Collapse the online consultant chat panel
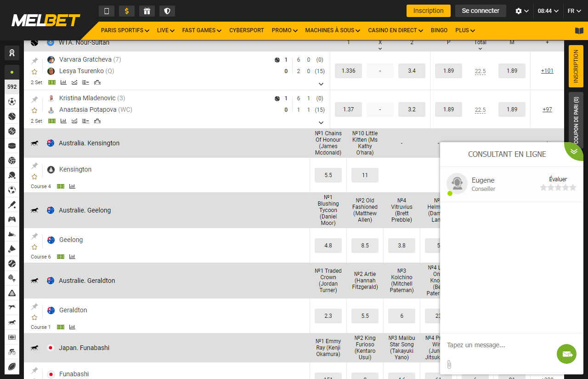Screen dimensions: 588x379 pyautogui.click(x=574, y=151)
